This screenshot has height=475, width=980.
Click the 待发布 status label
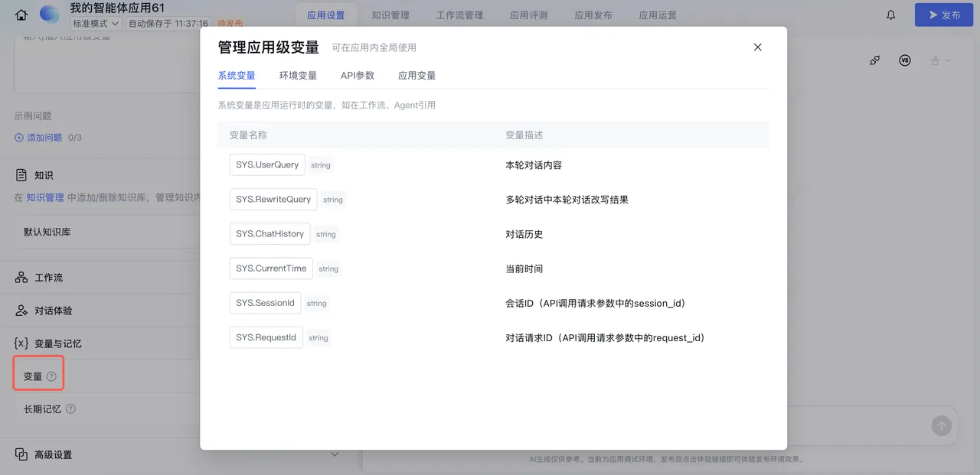click(230, 24)
